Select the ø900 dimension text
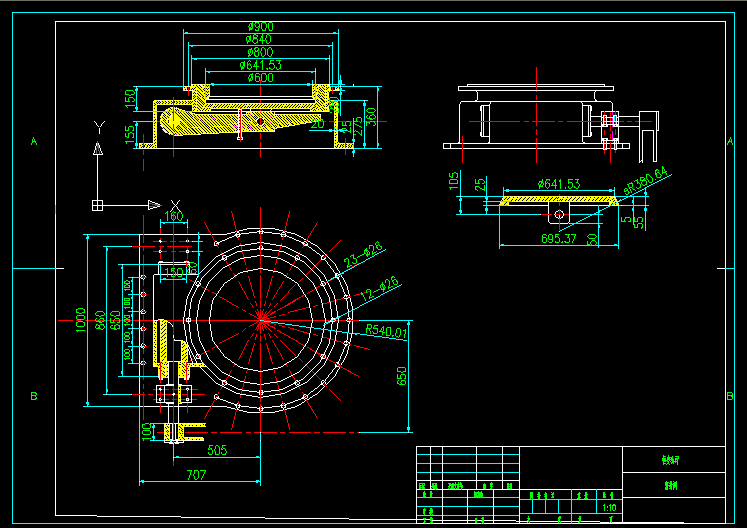The height and width of the screenshot is (528, 747). point(260,27)
